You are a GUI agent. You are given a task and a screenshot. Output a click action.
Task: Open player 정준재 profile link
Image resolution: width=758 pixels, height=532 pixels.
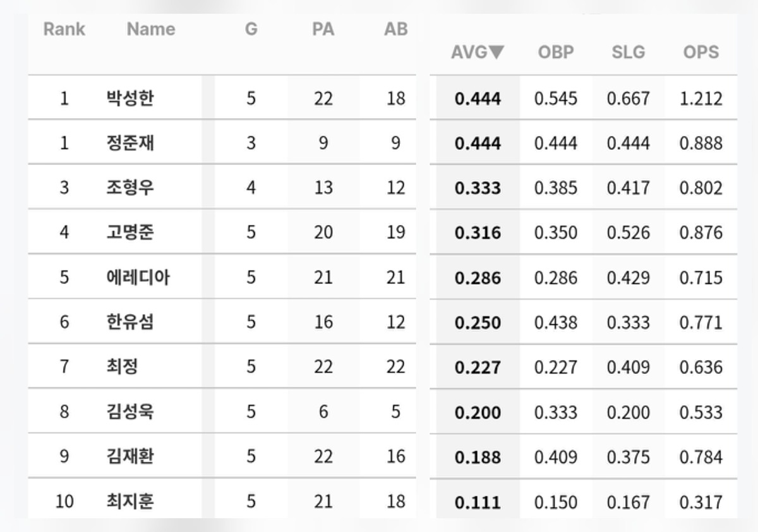[130, 143]
